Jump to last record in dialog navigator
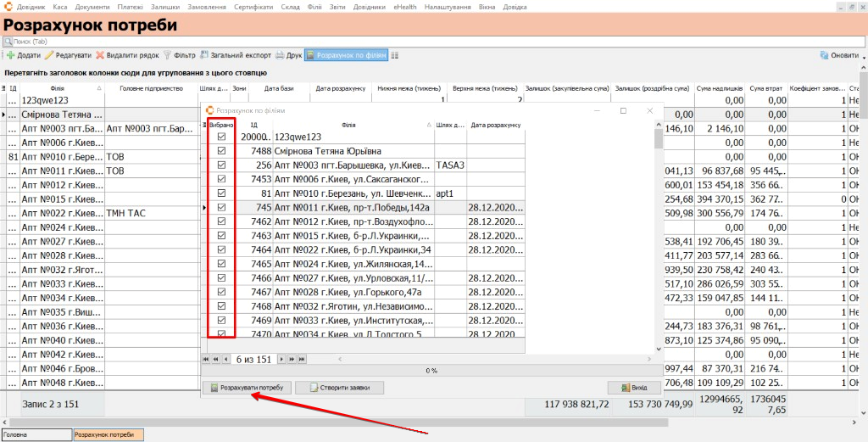Viewport: 868px width, 442px height. 302,360
